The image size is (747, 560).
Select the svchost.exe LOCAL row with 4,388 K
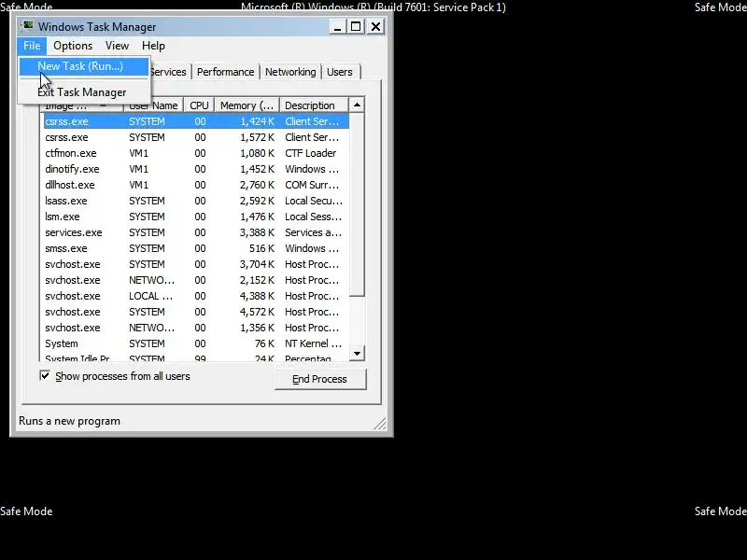(196, 296)
